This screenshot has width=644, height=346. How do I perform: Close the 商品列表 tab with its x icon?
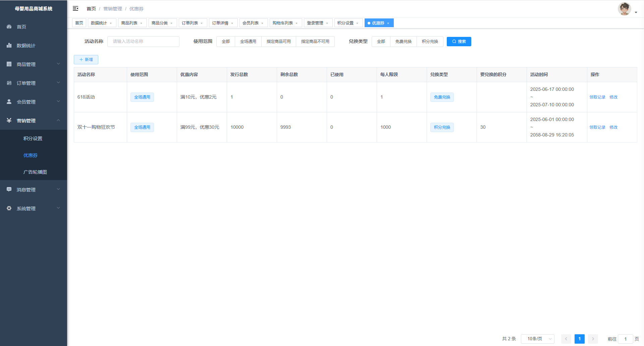tap(141, 23)
